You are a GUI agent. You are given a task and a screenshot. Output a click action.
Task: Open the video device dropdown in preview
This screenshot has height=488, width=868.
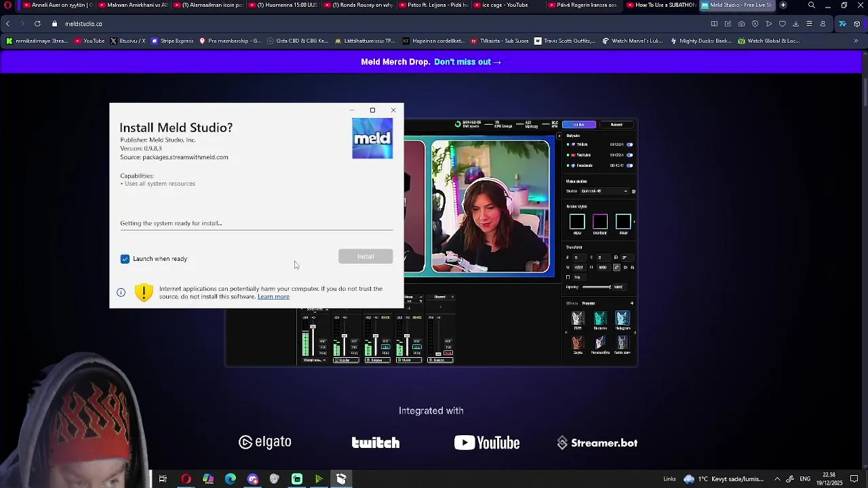(604, 191)
